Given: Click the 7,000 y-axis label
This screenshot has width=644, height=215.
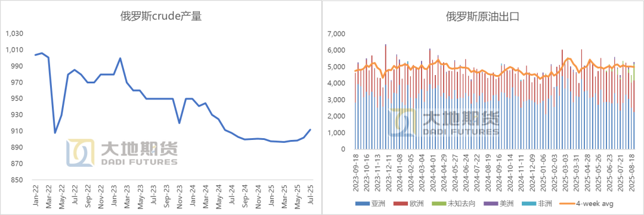Looking at the screenshot, I should point(338,33).
